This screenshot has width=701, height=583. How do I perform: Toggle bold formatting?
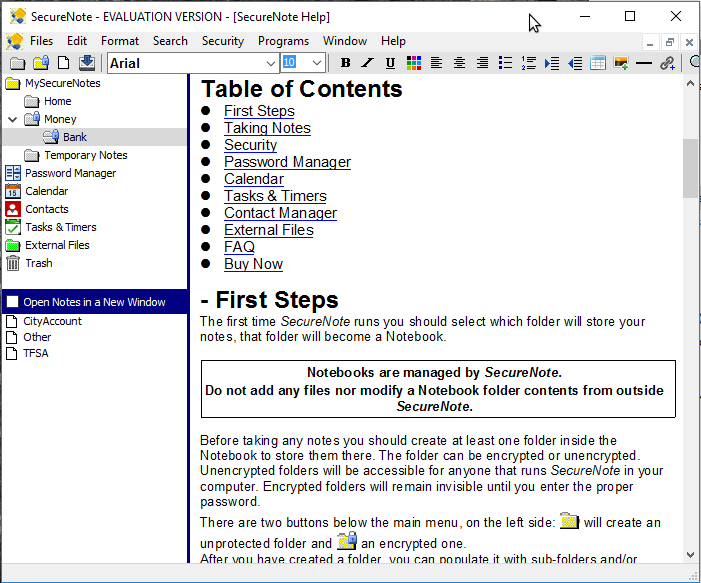pos(345,63)
